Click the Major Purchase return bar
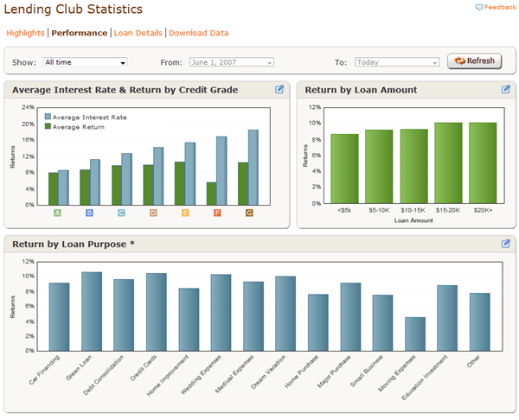The width and height of the screenshot is (519, 420). point(350,317)
